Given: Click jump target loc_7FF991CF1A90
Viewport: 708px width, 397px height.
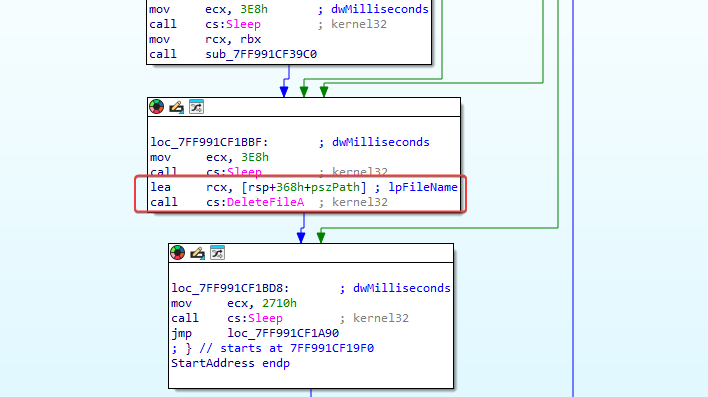Looking at the screenshot, I should click(283, 333).
